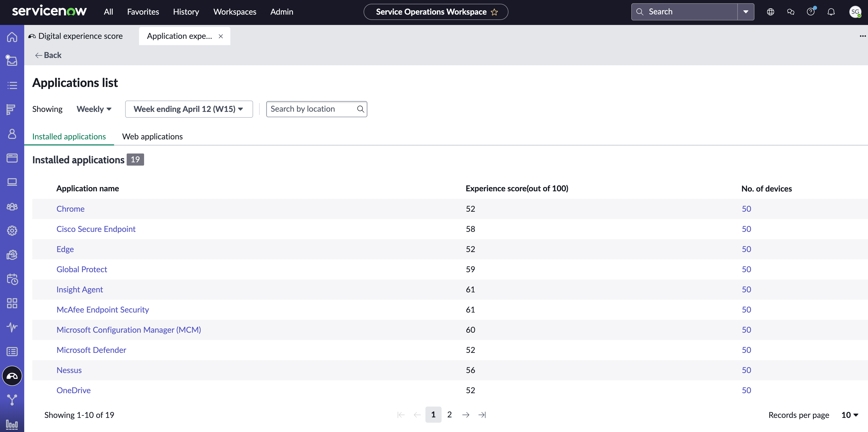Screen dimensions: 868x432
Task: Open the laptop devices icon in the sidebar
Action: click(x=12, y=182)
